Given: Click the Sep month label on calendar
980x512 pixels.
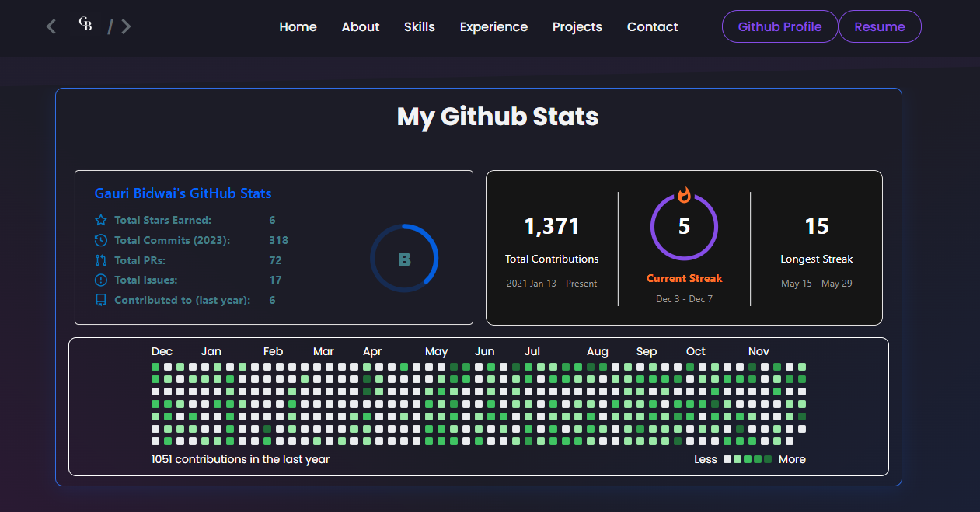Looking at the screenshot, I should point(647,351).
